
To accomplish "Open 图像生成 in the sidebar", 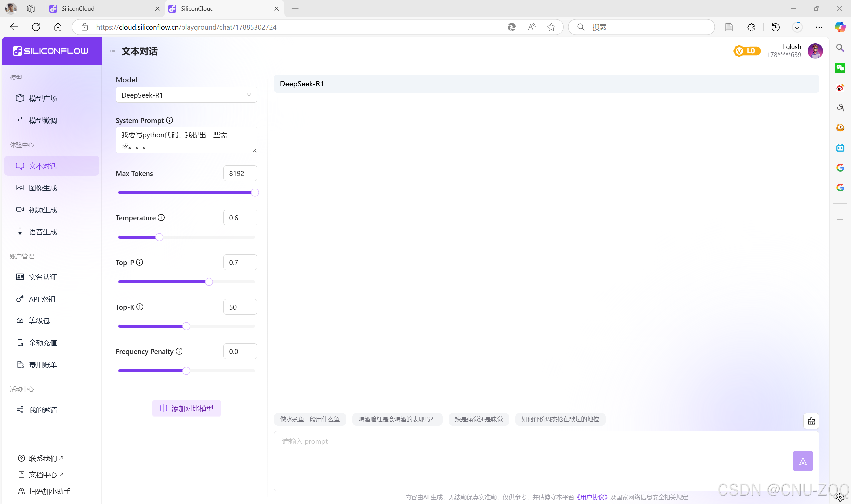I will click(x=43, y=188).
